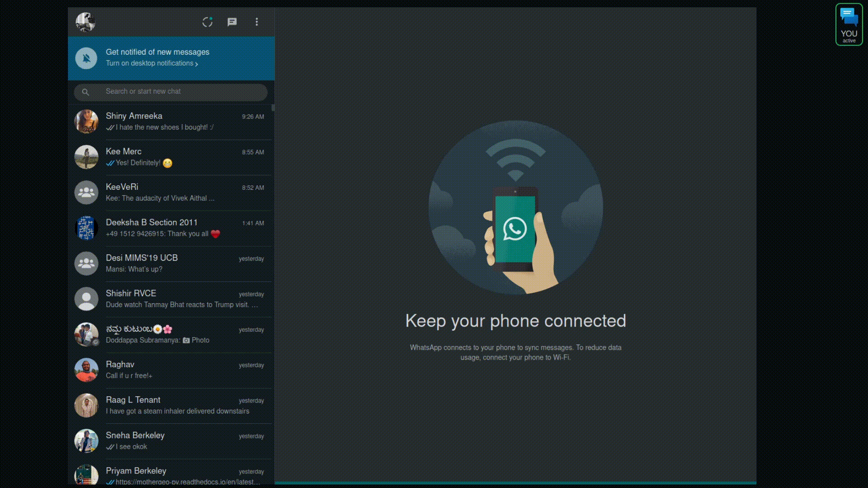Click the New chat icon
This screenshot has width=868, height=488.
(x=232, y=22)
